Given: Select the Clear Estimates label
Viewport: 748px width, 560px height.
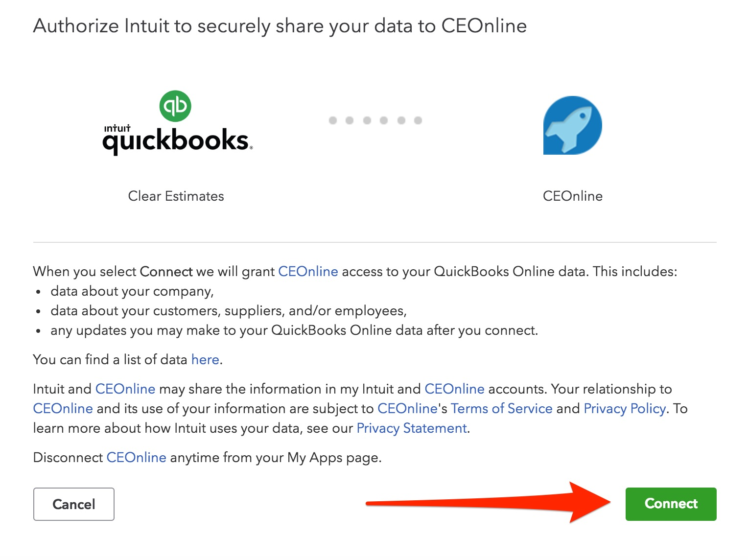Looking at the screenshot, I should pyautogui.click(x=176, y=196).
